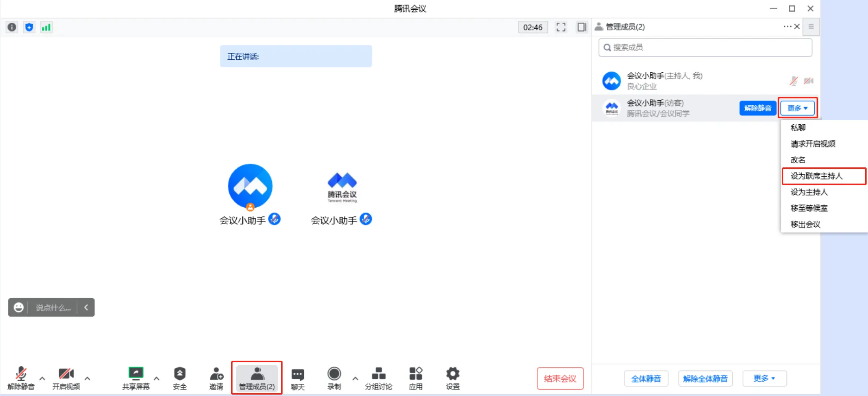Open the meeting info icon

[12, 27]
